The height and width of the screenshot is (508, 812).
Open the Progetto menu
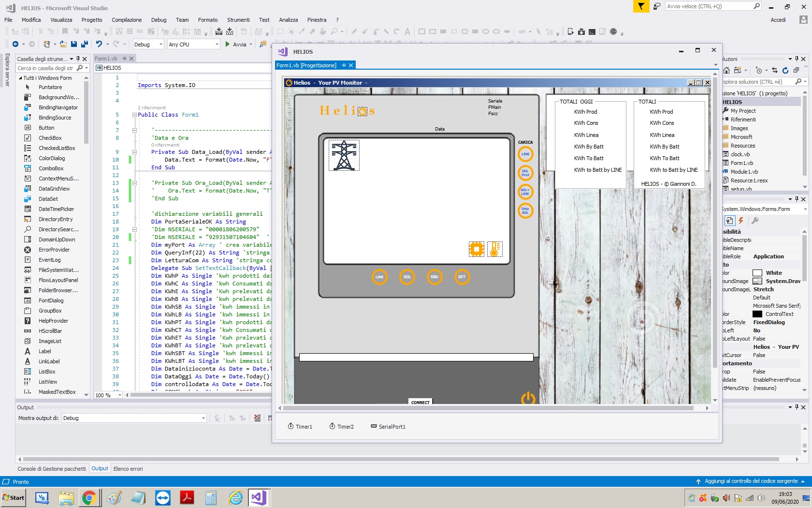click(92, 20)
